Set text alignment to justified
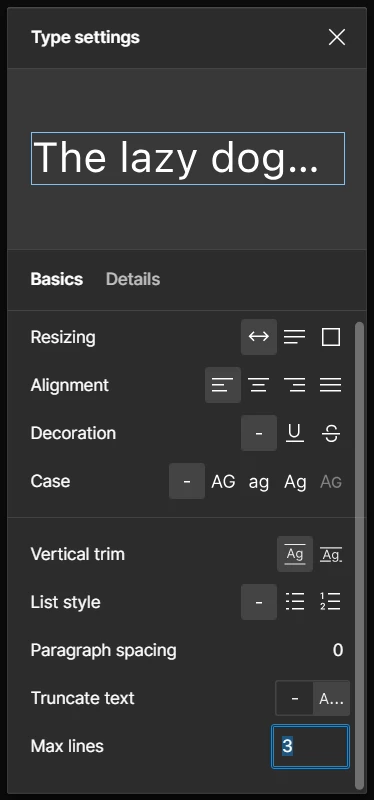374x800 pixels. tap(331, 385)
